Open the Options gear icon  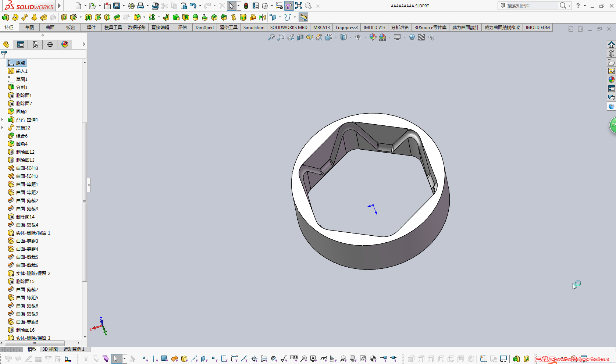tap(265, 6)
